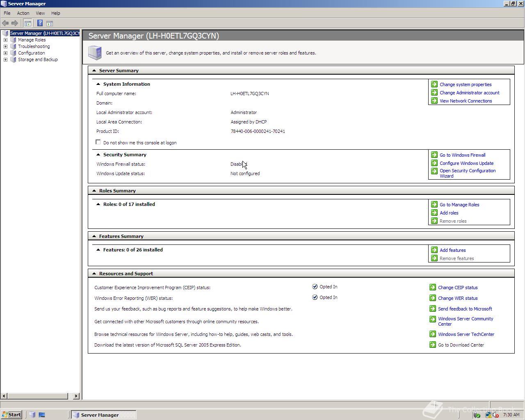
Task: Click the tree pane horizontal scrollbar right arrow
Action: click(x=76, y=396)
